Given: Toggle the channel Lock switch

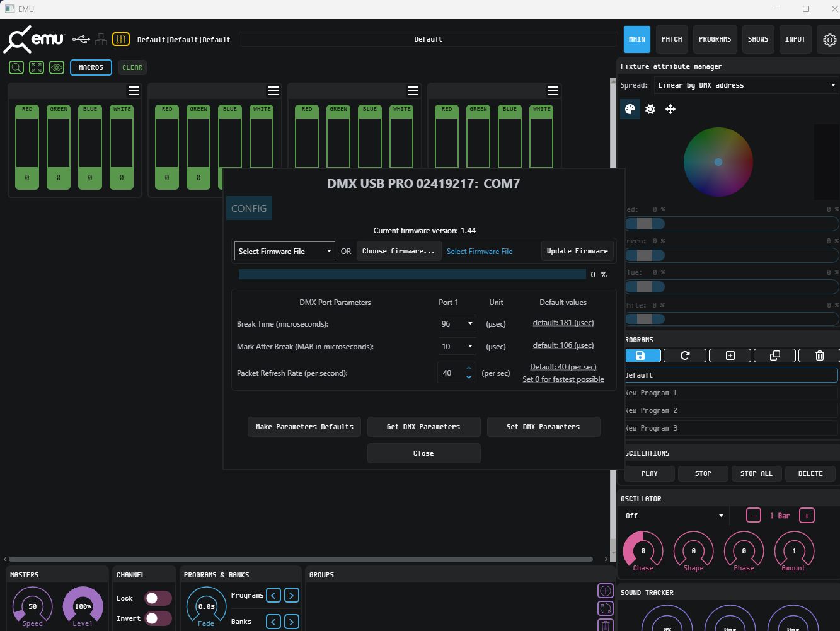Looking at the screenshot, I should (158, 598).
